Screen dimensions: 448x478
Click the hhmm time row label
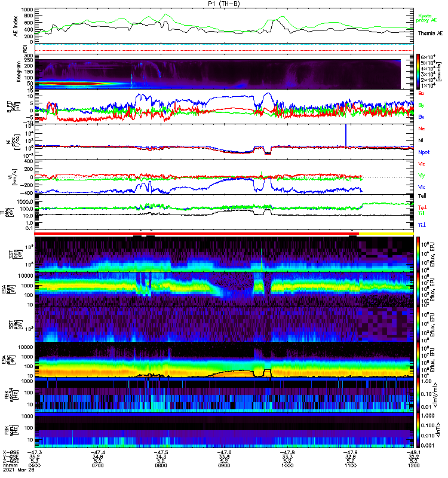click(9, 465)
